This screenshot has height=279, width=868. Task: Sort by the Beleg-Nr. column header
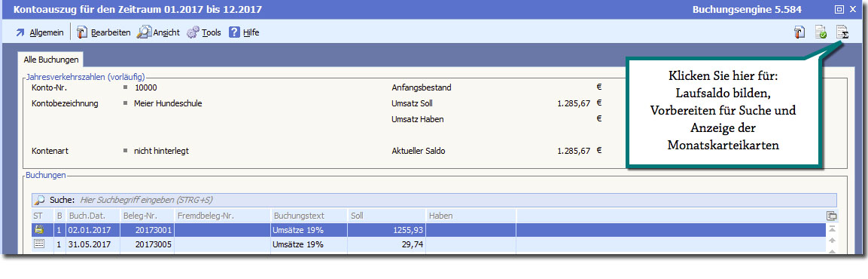147,215
